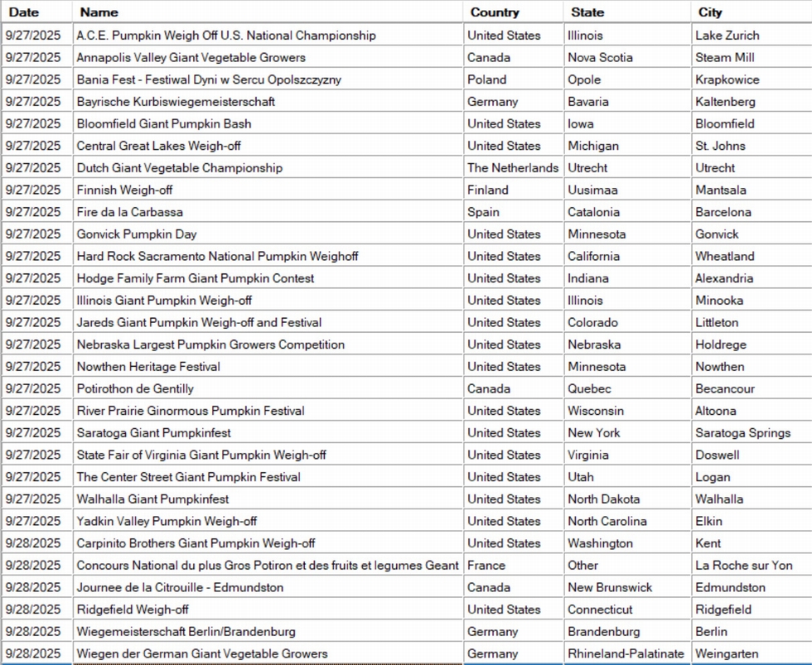Click the Barcelona city cell
The width and height of the screenshot is (812, 665).
coord(723,212)
